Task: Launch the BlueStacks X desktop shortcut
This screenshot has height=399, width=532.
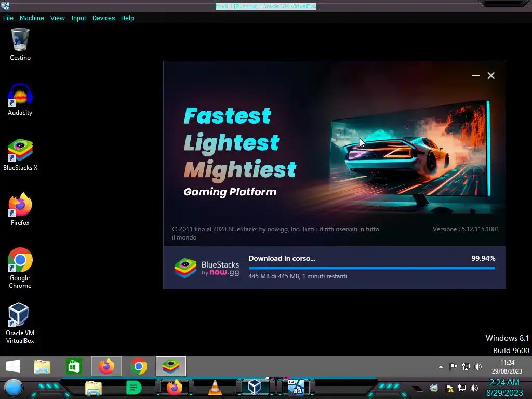Action: [x=20, y=155]
